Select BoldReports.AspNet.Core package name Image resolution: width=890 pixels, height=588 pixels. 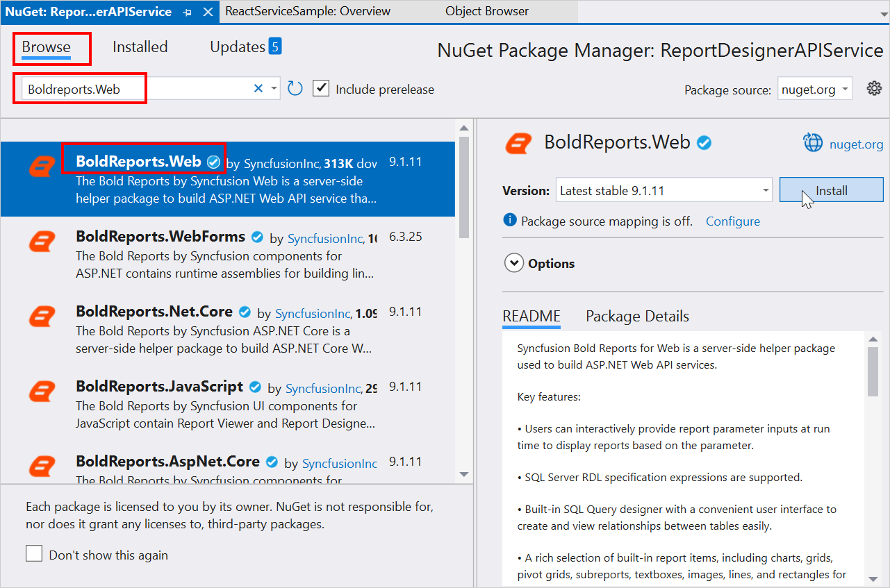click(x=167, y=461)
